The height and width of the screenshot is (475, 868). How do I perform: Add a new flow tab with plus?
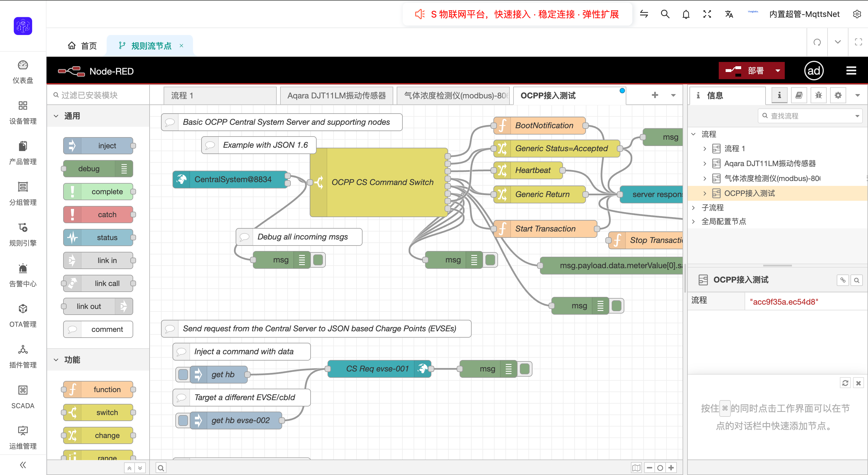click(655, 95)
